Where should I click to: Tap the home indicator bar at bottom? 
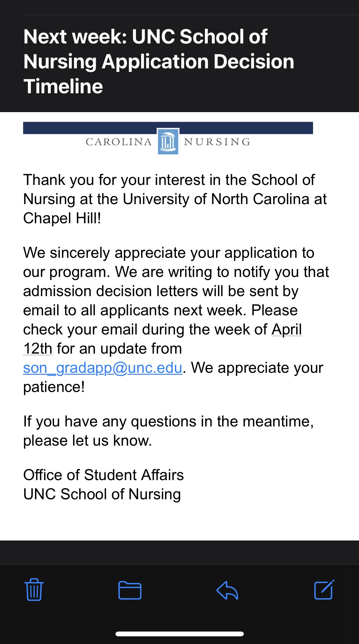click(180, 634)
